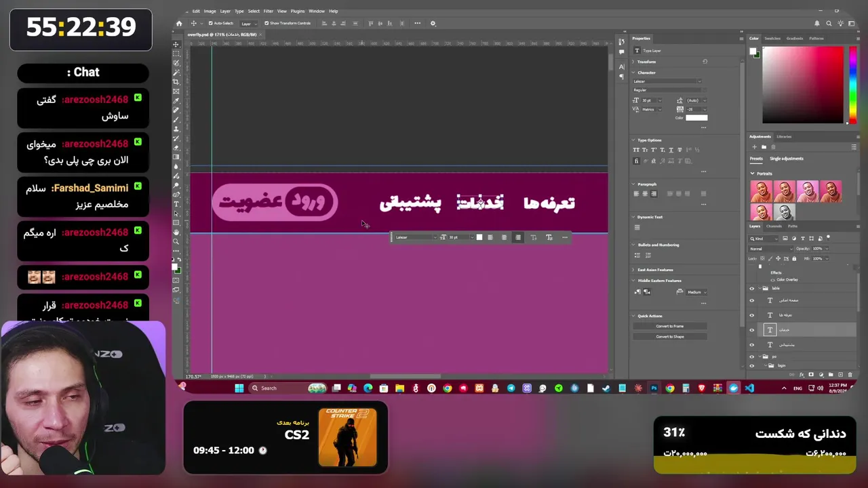Toggle the Auto-Select checkbox
Screen dimensions: 868x488
210,23
